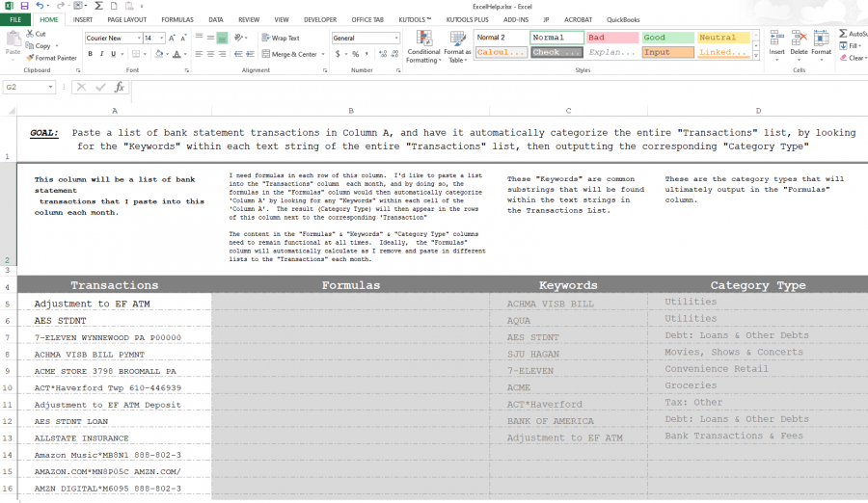Apply the Input cell style

[667, 52]
